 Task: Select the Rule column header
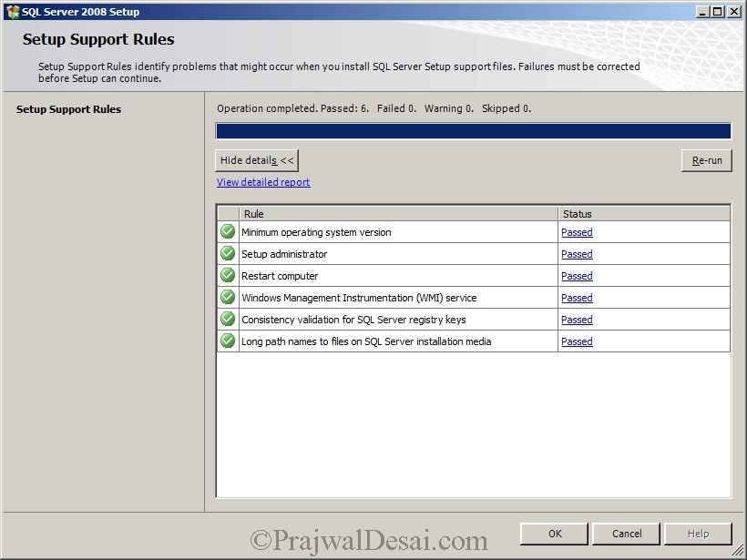[x=398, y=214]
